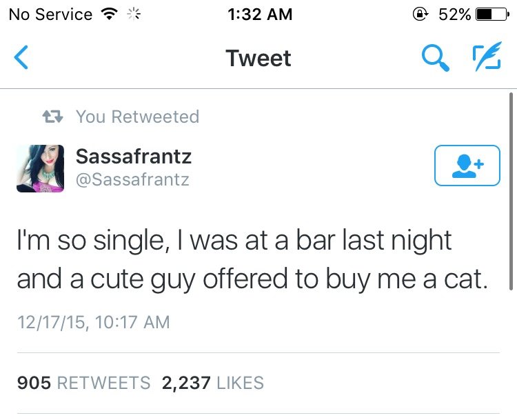Open Sassafrantz's profile picture
The height and width of the screenshot is (420, 517).
41,168
